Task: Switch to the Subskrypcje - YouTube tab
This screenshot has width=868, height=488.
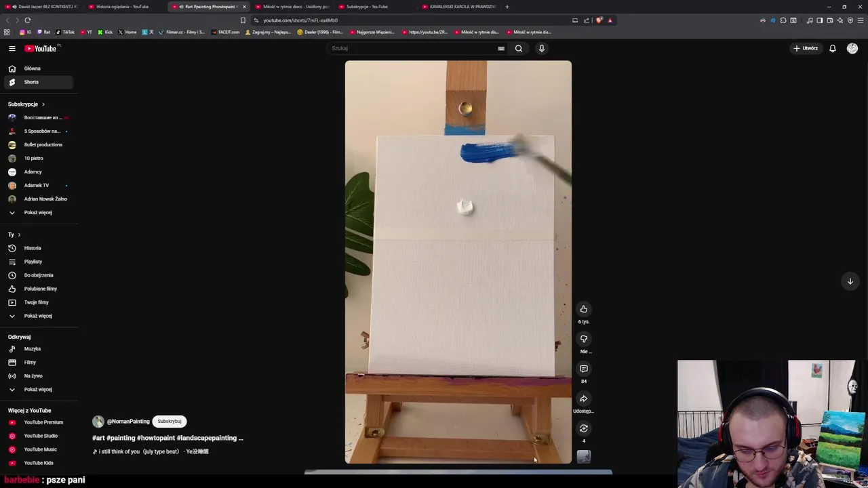Action: tap(366, 7)
